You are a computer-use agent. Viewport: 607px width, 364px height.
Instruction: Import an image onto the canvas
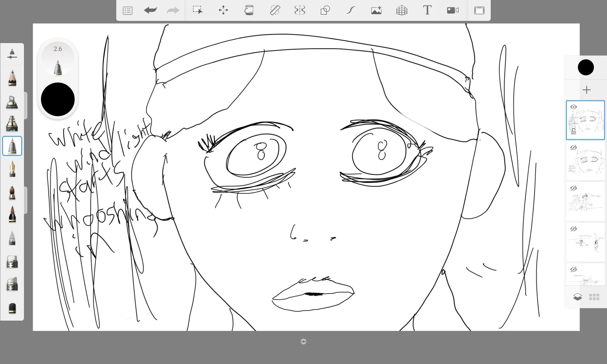[376, 10]
